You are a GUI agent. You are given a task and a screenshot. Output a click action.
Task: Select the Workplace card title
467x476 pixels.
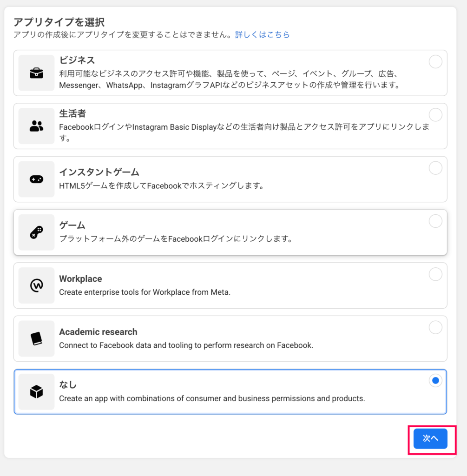click(x=80, y=279)
